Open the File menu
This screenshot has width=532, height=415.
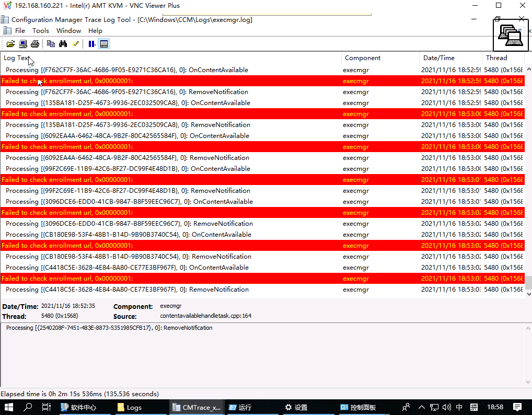tap(20, 30)
